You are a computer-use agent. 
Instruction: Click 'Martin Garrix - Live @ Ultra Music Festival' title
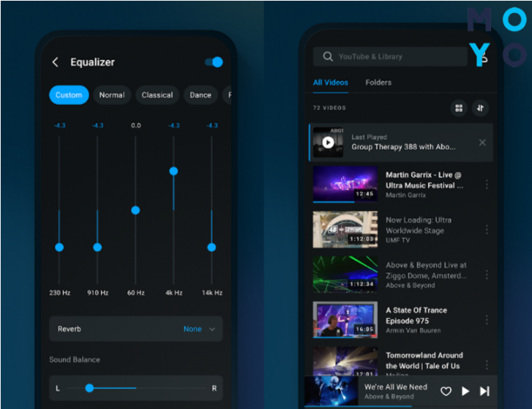[424, 180]
